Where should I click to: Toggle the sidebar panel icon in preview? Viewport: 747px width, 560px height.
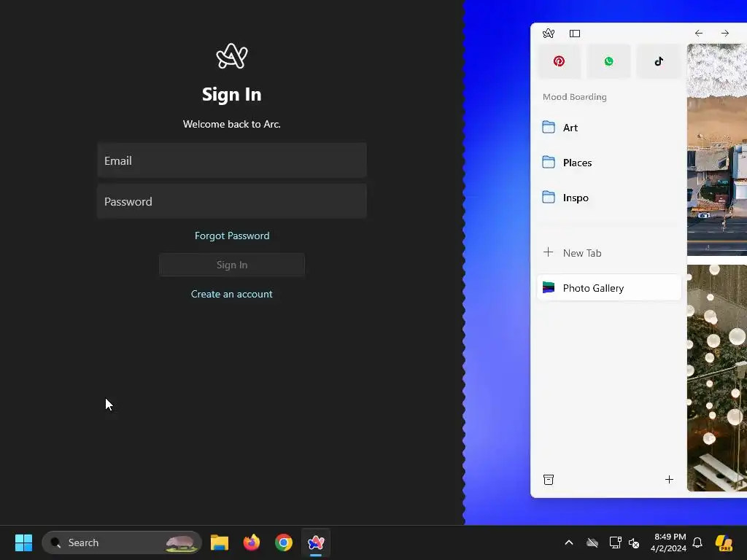coord(575,34)
